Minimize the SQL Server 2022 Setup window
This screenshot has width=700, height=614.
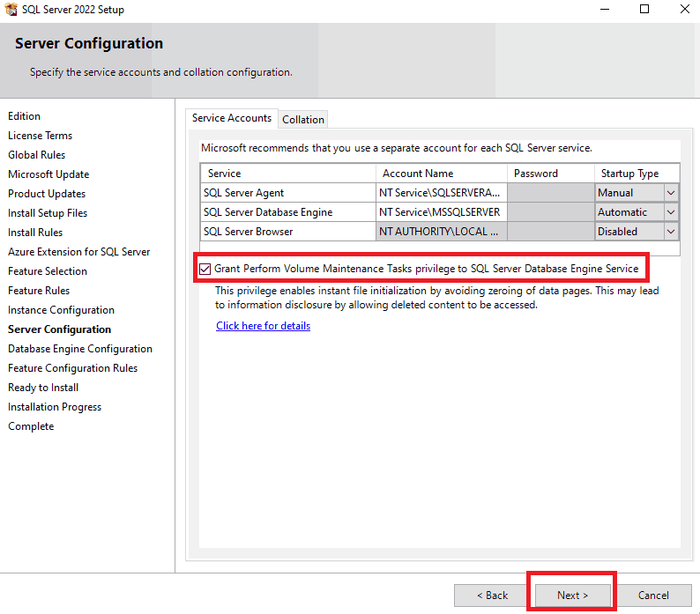point(603,10)
